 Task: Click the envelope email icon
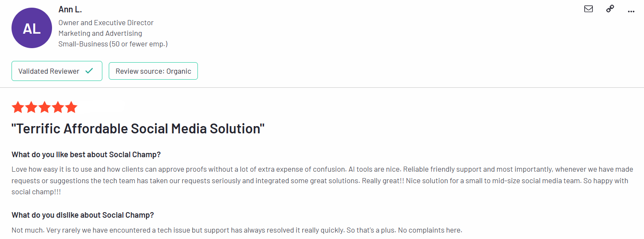coord(589,9)
